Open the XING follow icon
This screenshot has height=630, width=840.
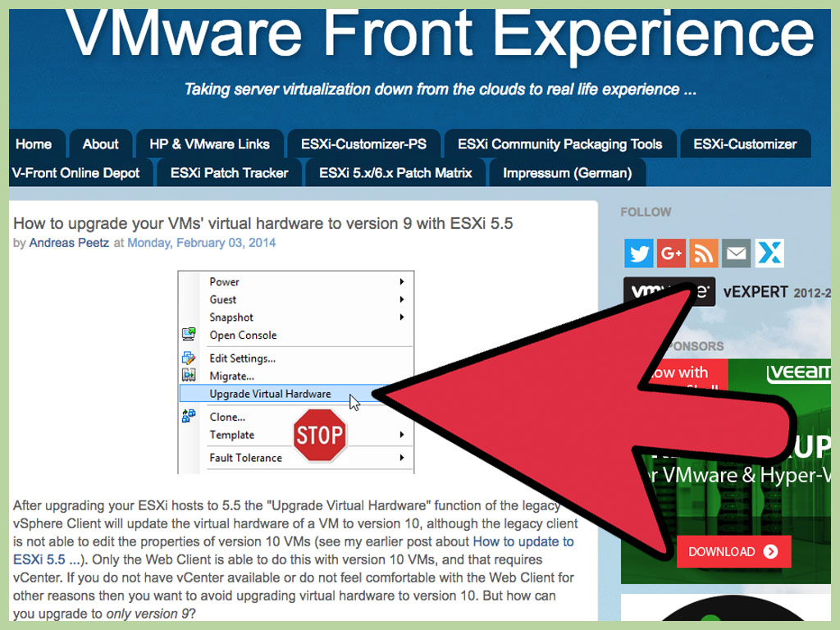click(x=769, y=253)
